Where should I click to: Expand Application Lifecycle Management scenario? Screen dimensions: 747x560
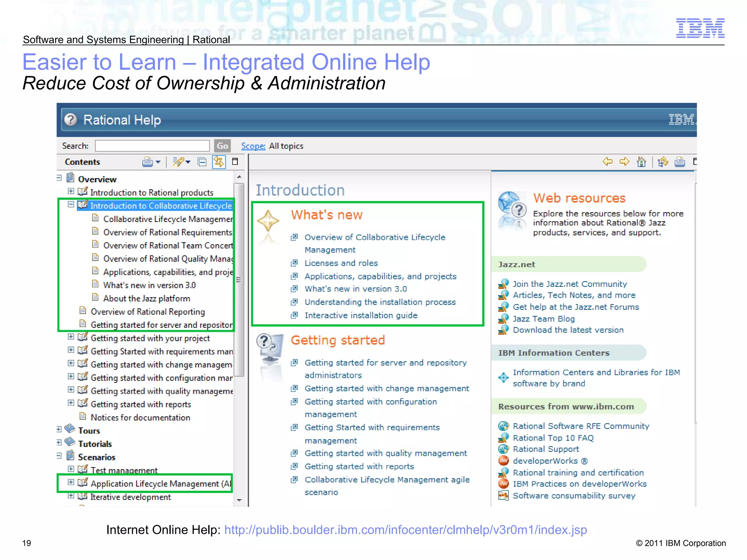(x=71, y=482)
